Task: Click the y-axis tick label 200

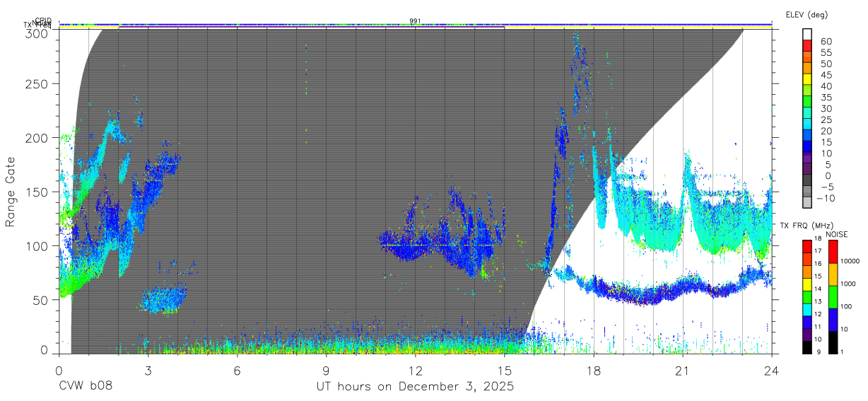Action: point(37,138)
